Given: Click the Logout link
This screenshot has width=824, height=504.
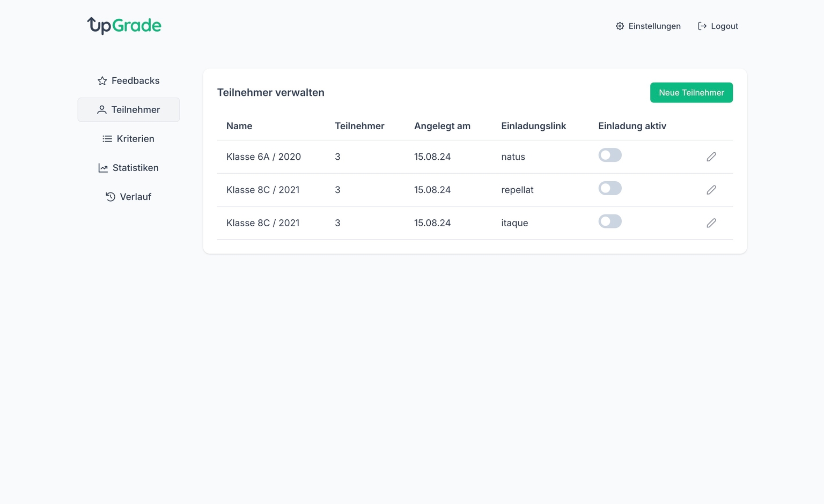Looking at the screenshot, I should (718, 26).
